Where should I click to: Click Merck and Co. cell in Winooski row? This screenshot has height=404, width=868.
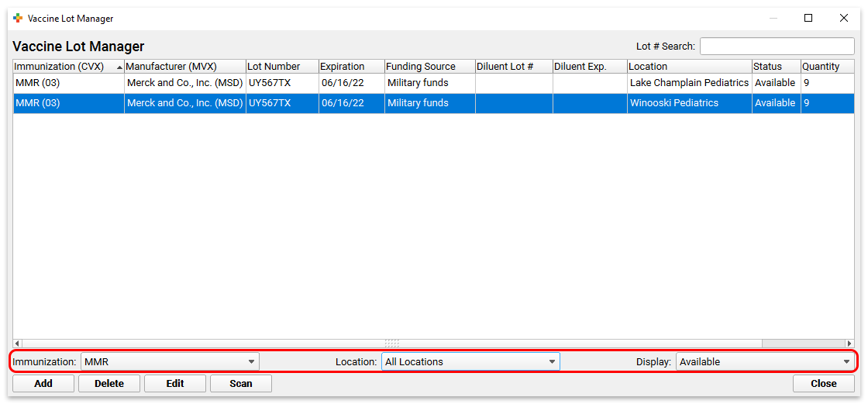[x=185, y=103]
